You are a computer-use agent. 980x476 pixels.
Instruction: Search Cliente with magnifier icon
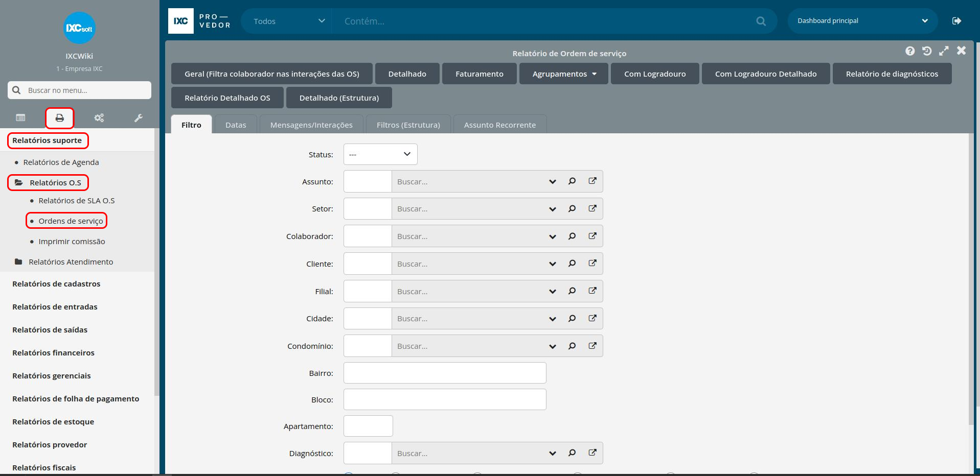[572, 264]
